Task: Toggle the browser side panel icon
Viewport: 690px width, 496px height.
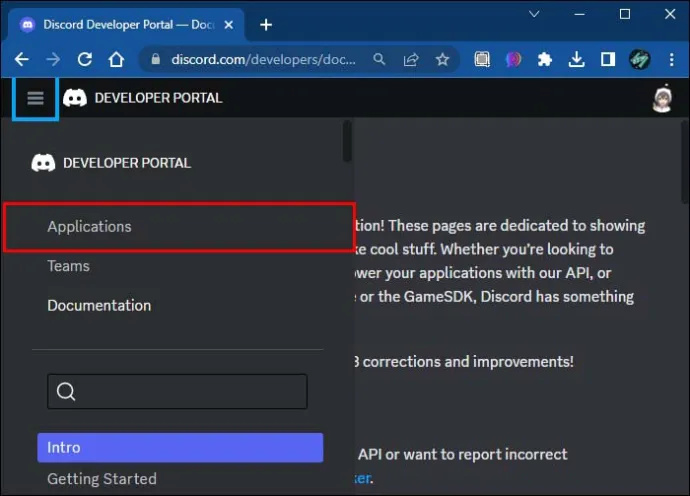Action: coord(608,59)
